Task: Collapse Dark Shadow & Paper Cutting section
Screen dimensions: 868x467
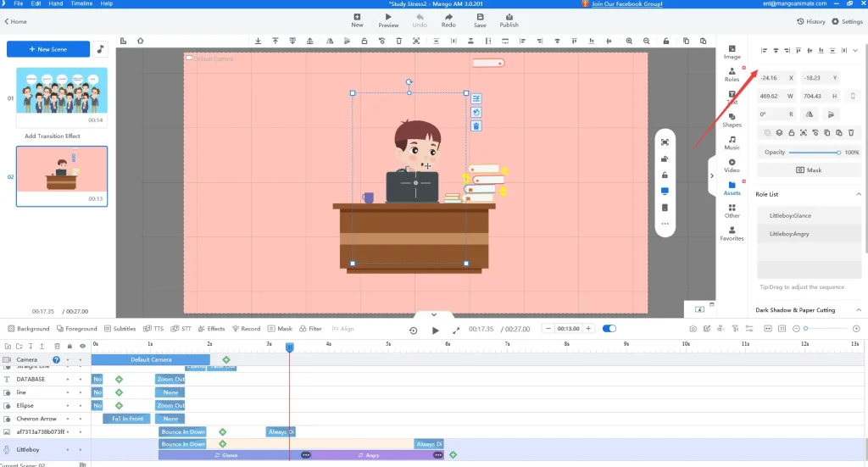Action: (x=857, y=310)
